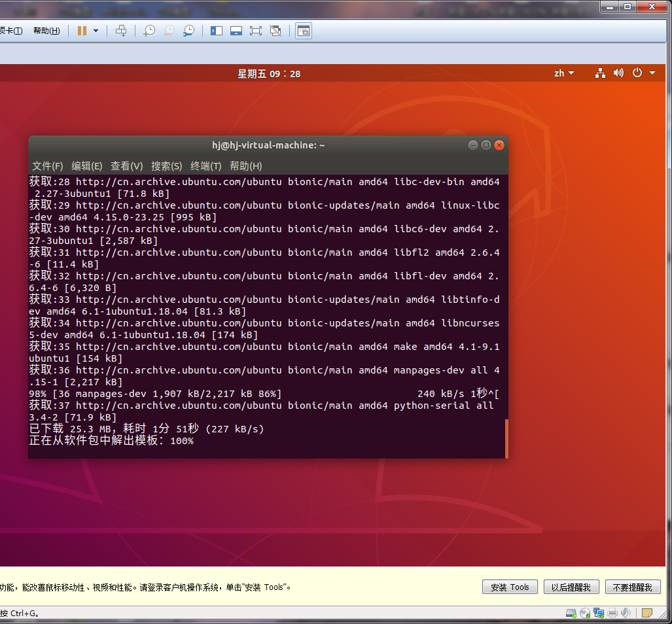Click the 98% manpages-dev progress line
This screenshot has height=624, width=672.
(x=264, y=394)
